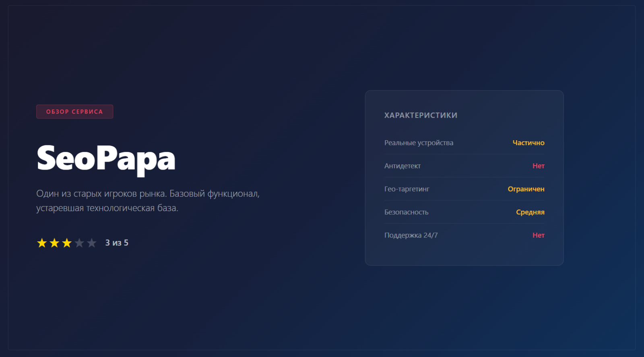Click the 'Безопасность' label
The height and width of the screenshot is (357, 644).
click(x=406, y=212)
